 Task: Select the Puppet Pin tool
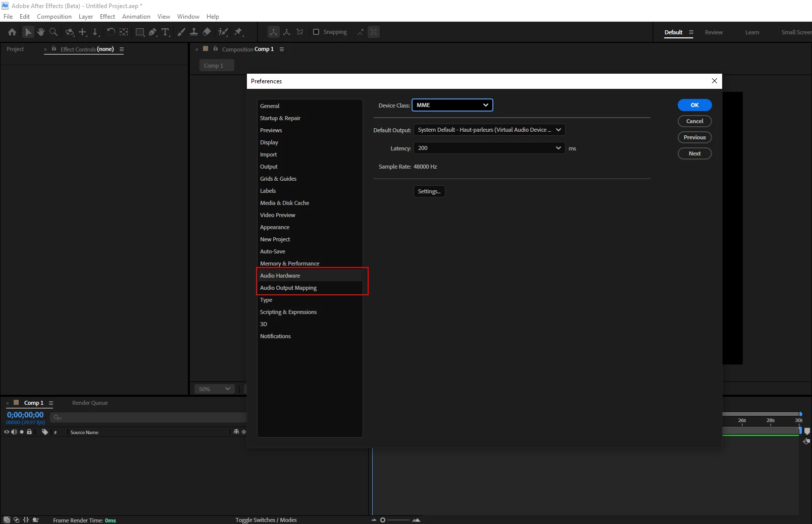pos(238,32)
